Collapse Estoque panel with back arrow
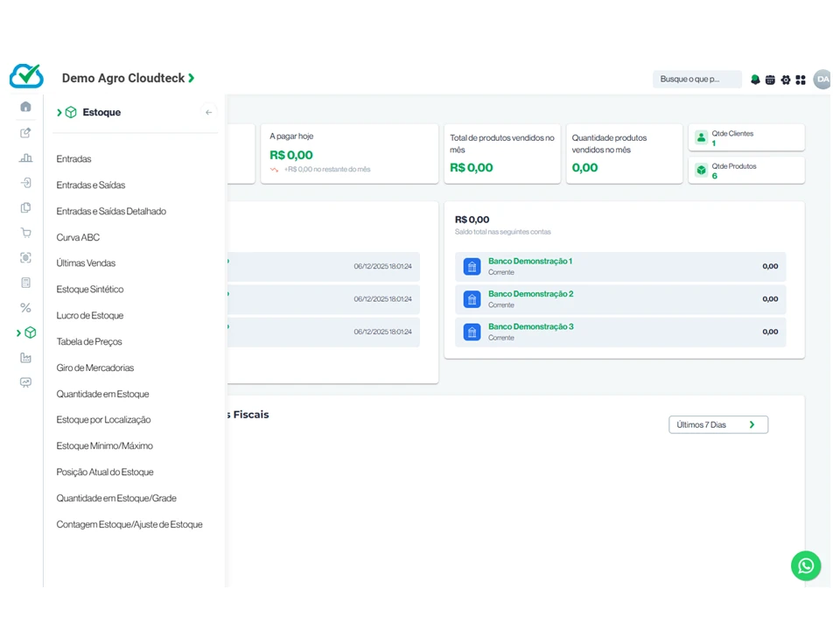Image resolution: width=840 pixels, height=630 pixels. 208,112
